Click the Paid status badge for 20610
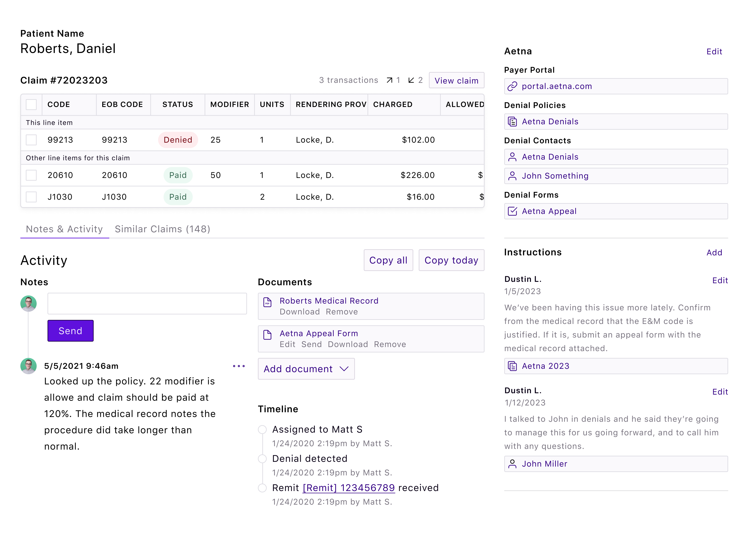 coord(178,175)
